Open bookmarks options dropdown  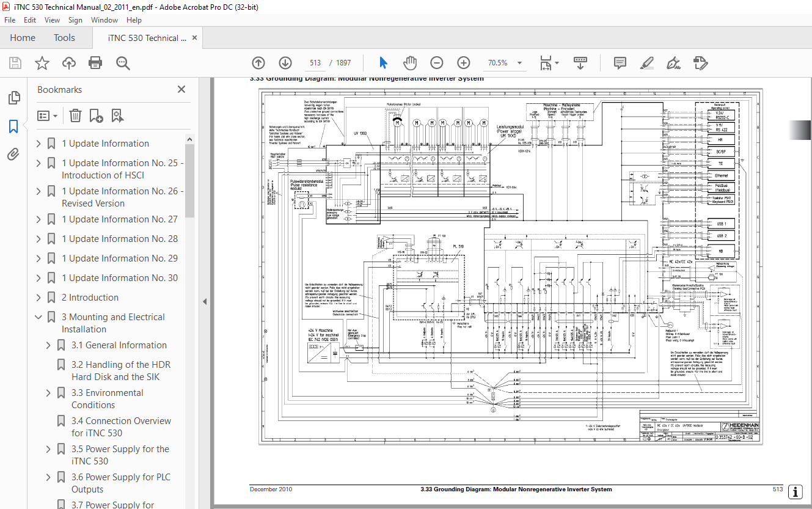pos(47,115)
